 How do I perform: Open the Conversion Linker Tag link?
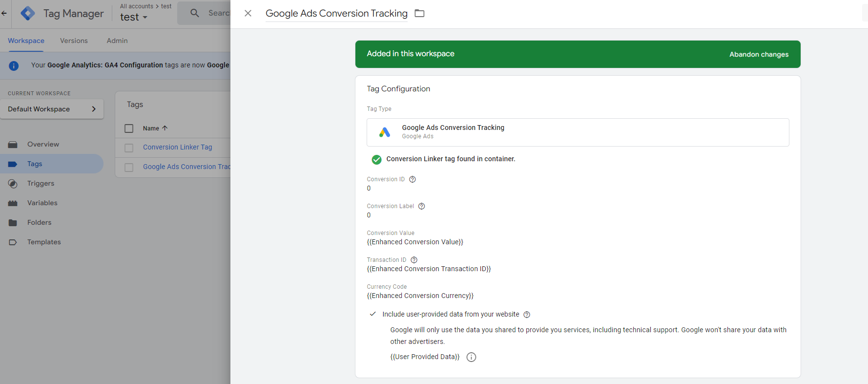pos(177,147)
